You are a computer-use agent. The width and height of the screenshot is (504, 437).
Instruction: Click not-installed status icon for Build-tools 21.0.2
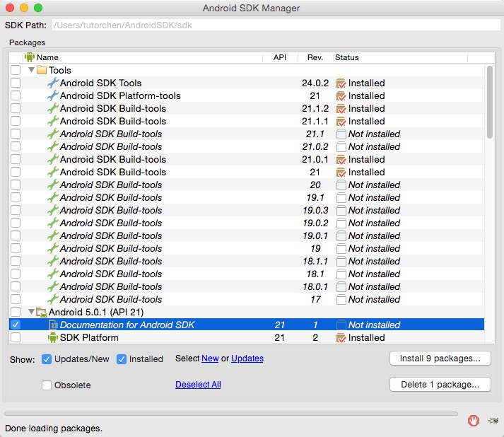point(341,147)
